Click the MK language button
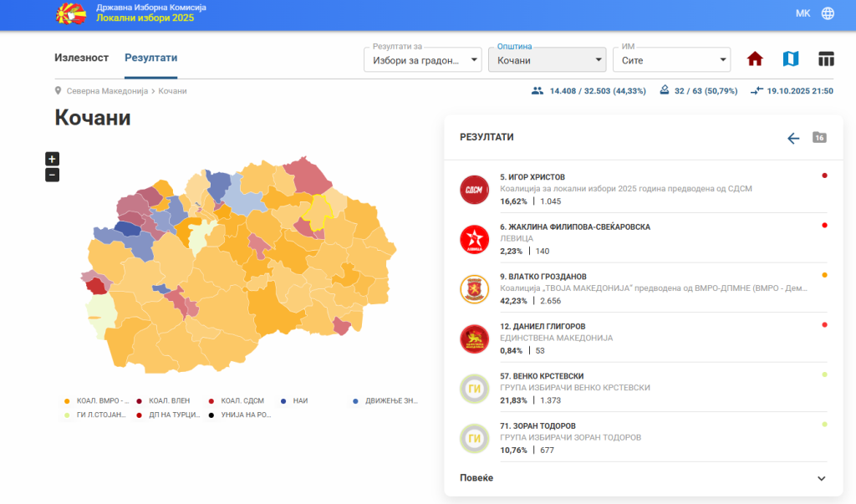Image resolution: width=856 pixels, height=504 pixels. (x=802, y=13)
